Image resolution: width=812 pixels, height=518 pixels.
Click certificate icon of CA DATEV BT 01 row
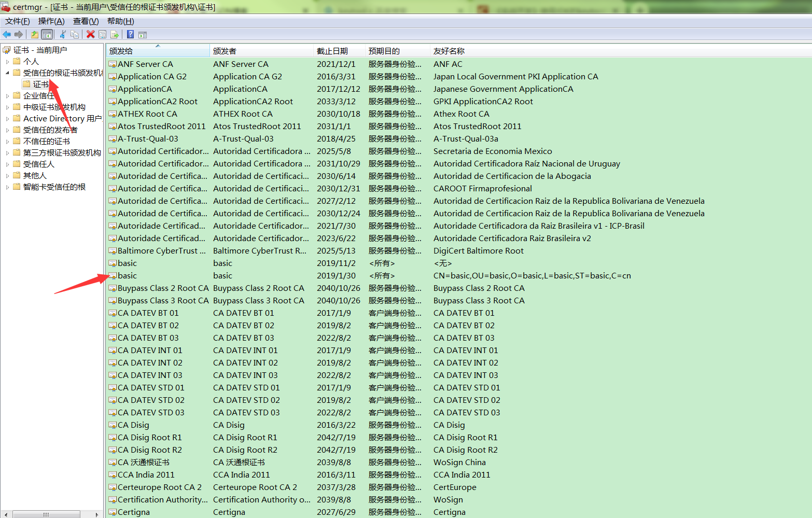[x=113, y=313]
